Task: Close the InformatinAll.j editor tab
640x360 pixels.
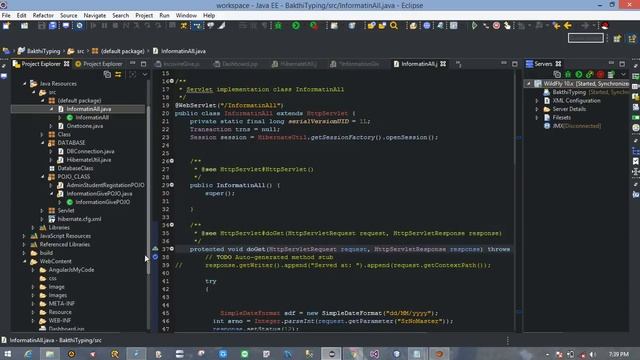Action: [443, 64]
